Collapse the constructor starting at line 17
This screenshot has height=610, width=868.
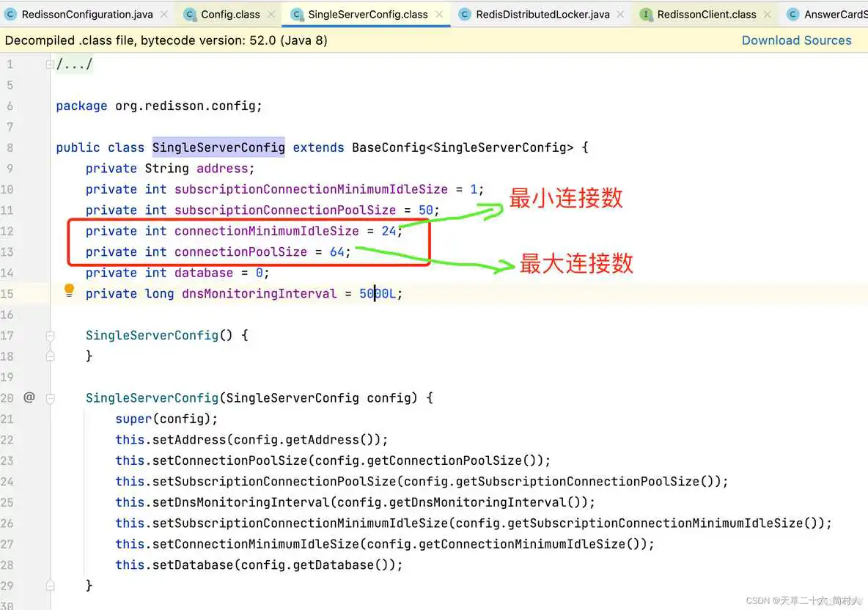50,334
